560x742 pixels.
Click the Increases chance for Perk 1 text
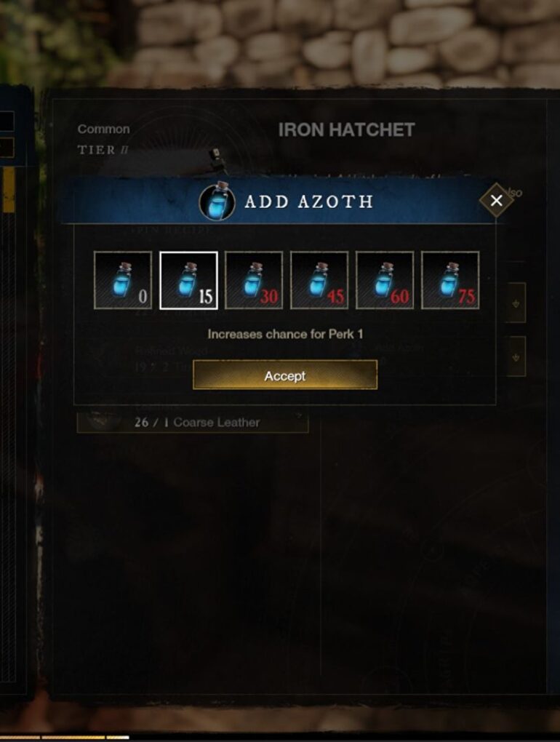click(x=285, y=334)
